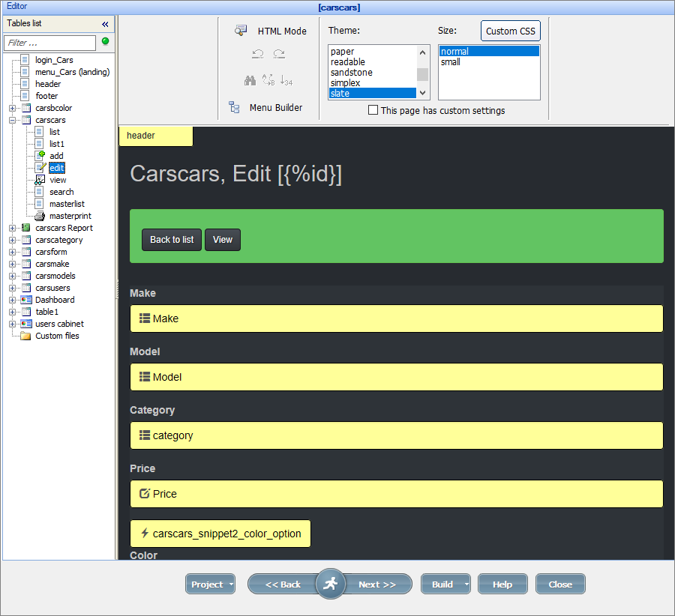
Task: Enable custom settings for this page
Action: pos(373,110)
